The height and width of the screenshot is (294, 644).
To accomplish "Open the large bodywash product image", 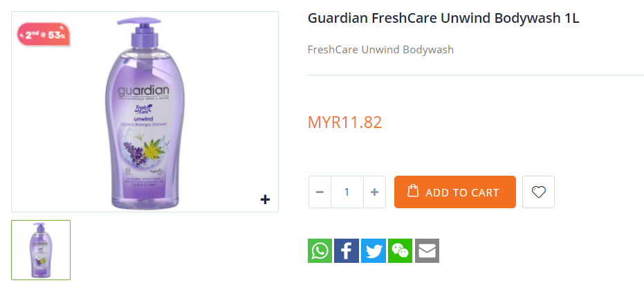I will pyautogui.click(x=145, y=138).
